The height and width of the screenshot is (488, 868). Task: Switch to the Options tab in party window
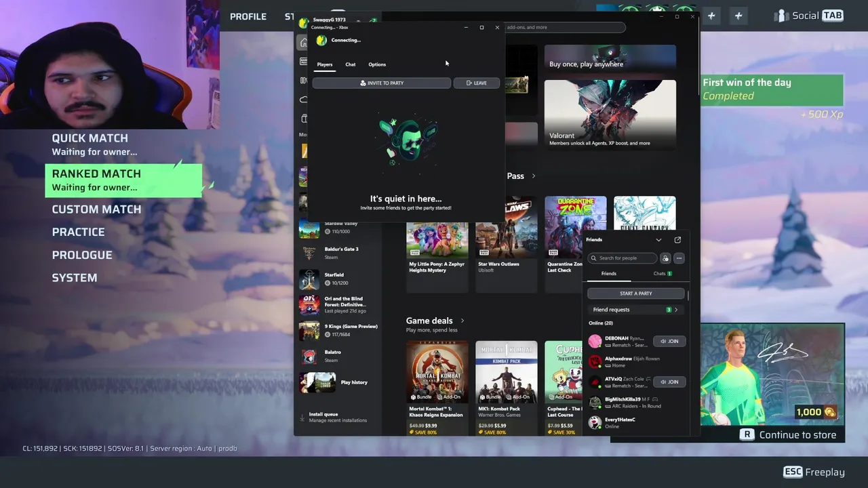tap(377, 64)
